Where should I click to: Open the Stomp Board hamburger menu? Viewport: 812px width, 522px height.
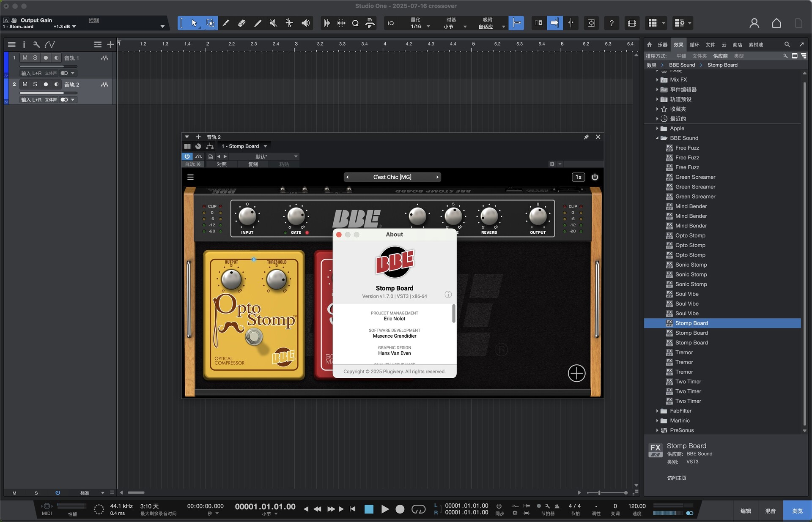[190, 177]
